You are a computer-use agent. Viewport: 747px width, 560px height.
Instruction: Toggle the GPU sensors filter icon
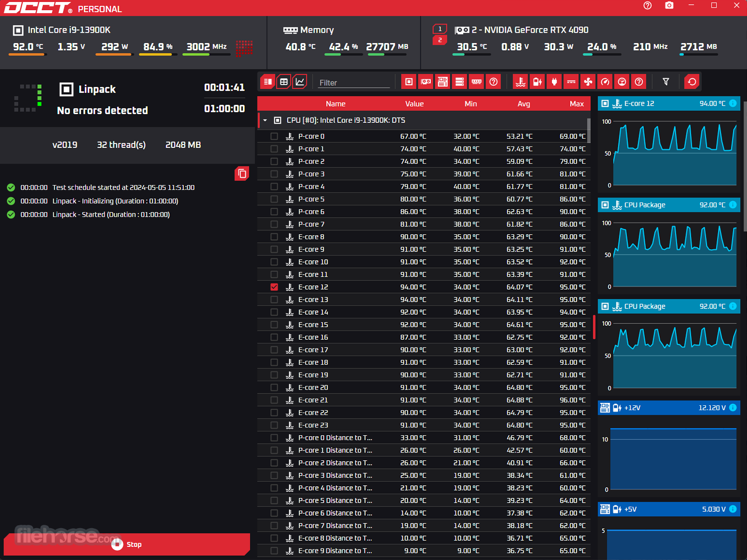coord(426,82)
